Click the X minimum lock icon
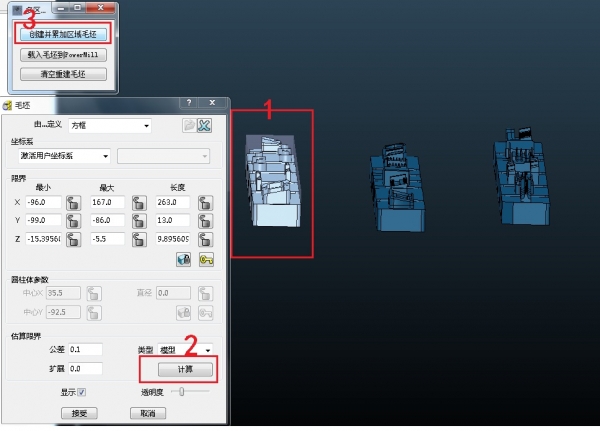 (x=73, y=203)
